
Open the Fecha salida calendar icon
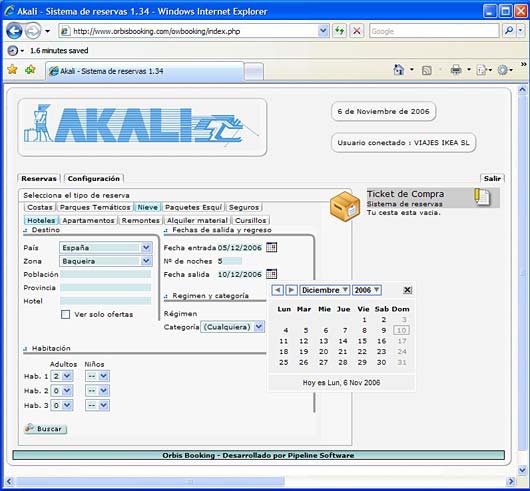(x=271, y=274)
